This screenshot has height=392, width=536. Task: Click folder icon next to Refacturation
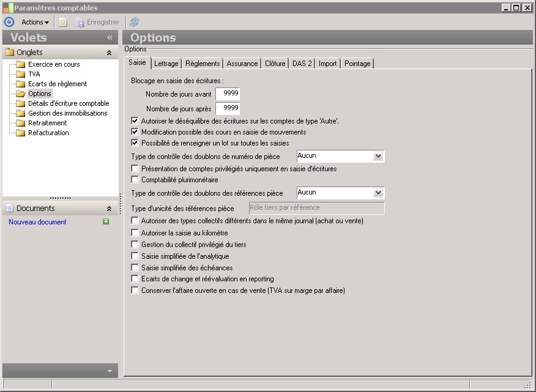coord(21,133)
